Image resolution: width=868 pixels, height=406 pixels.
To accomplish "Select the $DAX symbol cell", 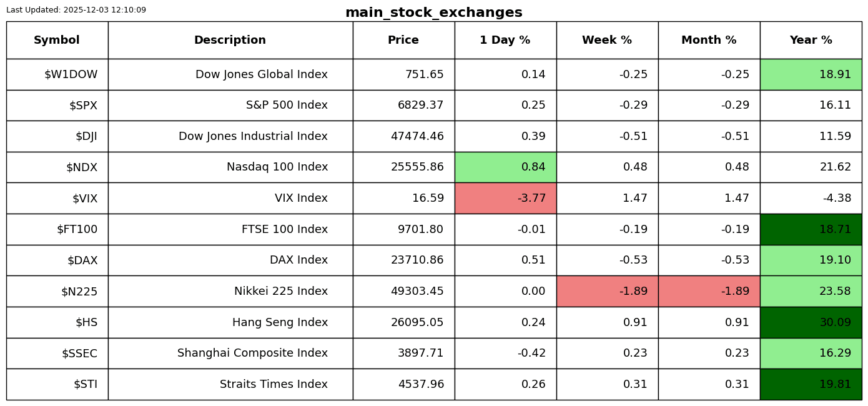I will [x=82, y=260].
